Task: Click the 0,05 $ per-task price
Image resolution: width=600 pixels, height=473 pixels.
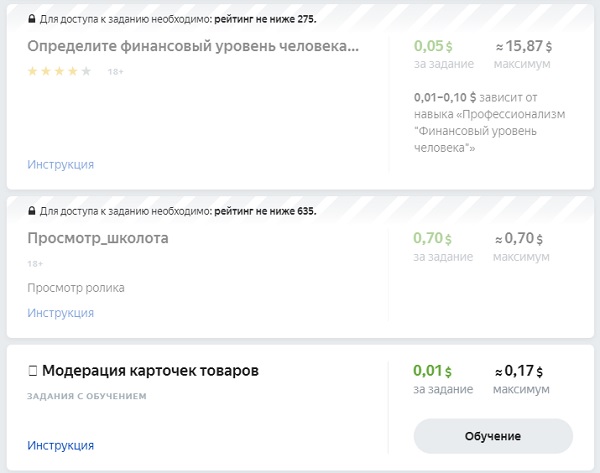Action: tap(433, 46)
